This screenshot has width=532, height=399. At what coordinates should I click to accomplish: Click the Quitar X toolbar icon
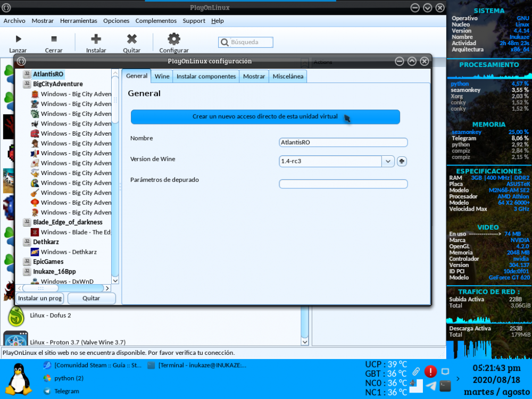pyautogui.click(x=131, y=39)
